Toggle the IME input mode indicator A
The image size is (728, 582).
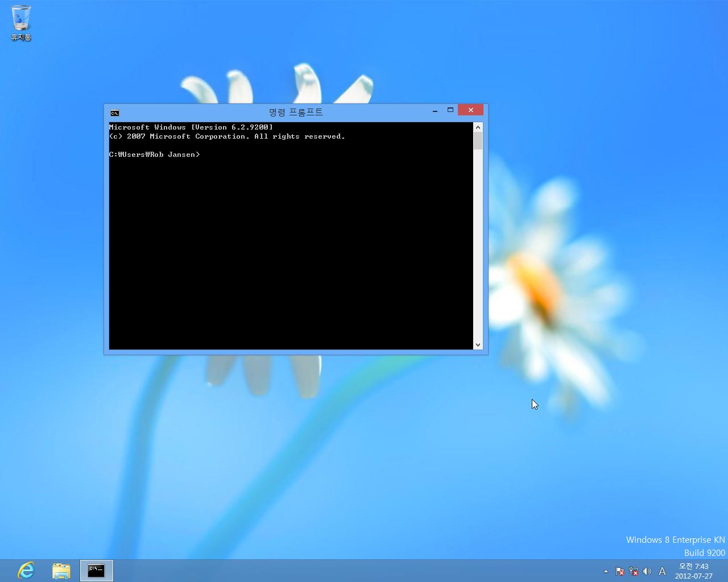click(662, 571)
